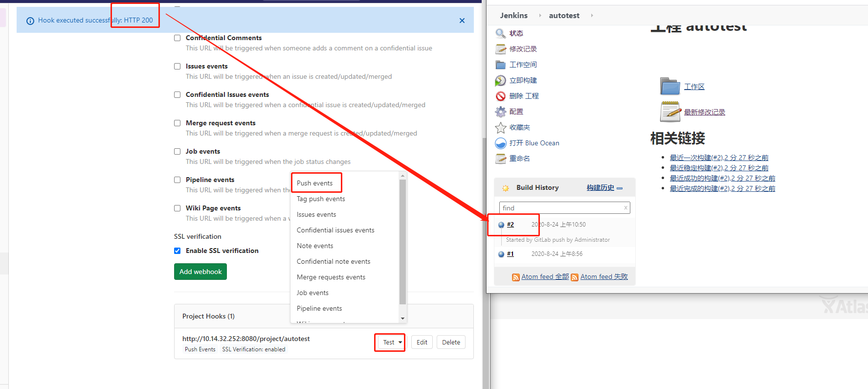Click the 修改记录 notepad icon
This screenshot has height=389, width=868.
point(501,49)
